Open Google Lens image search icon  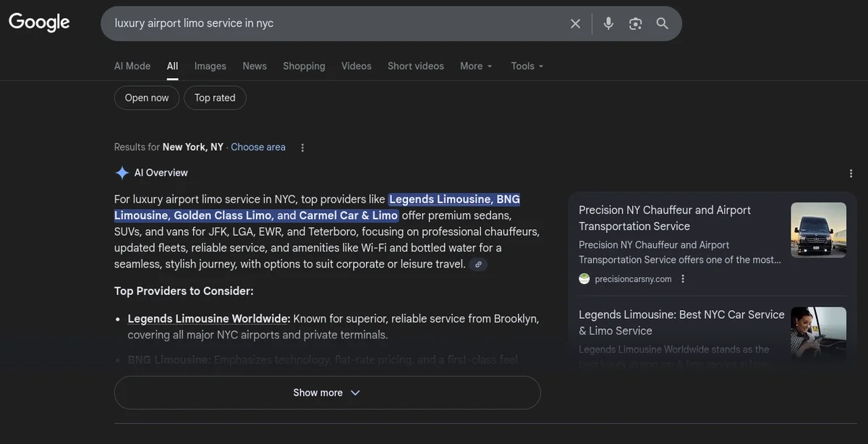pyautogui.click(x=635, y=23)
